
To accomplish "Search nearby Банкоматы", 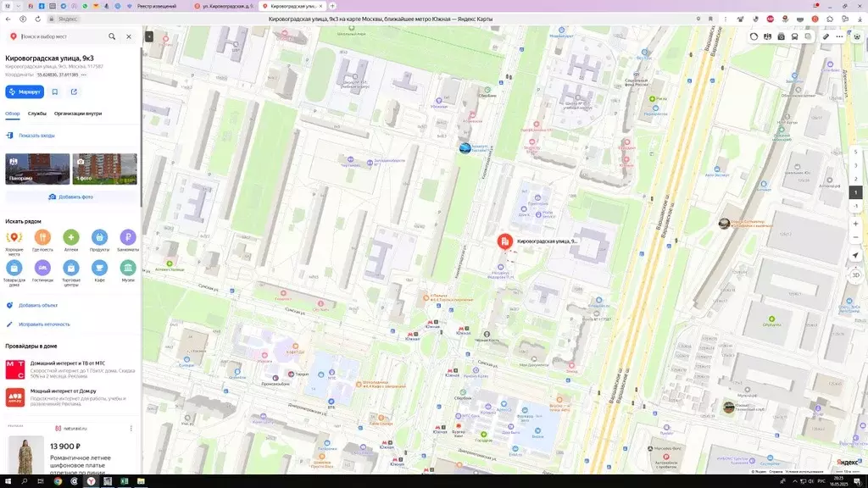I will click(128, 241).
